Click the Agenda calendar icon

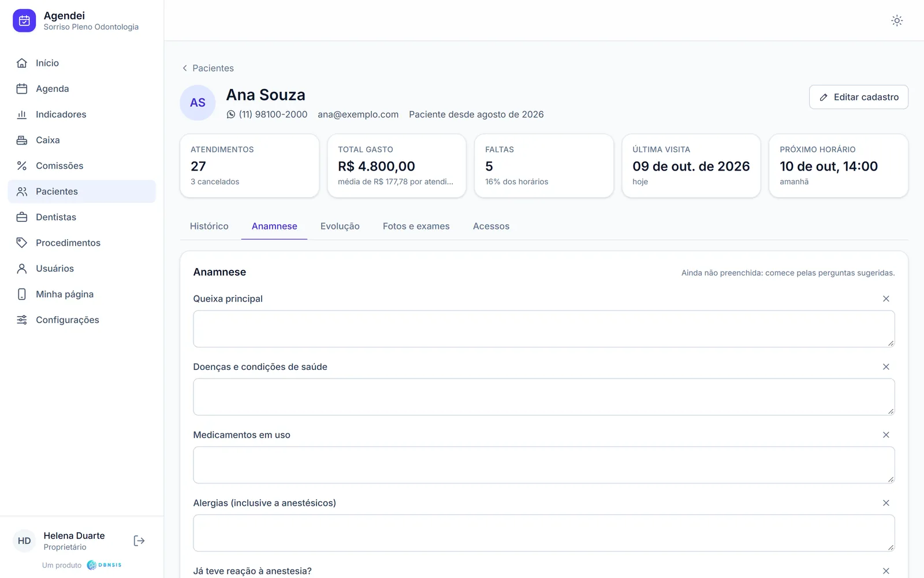[22, 88]
